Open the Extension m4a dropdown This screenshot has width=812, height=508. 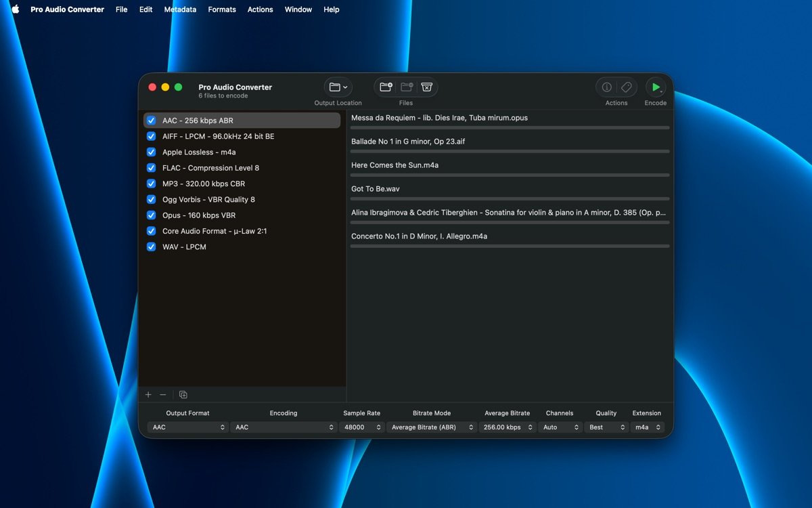click(647, 427)
